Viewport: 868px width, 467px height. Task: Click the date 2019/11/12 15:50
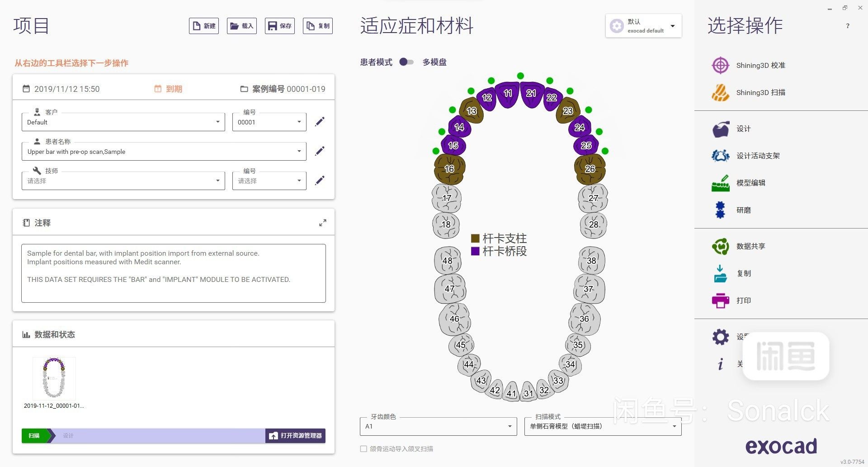[x=67, y=89]
